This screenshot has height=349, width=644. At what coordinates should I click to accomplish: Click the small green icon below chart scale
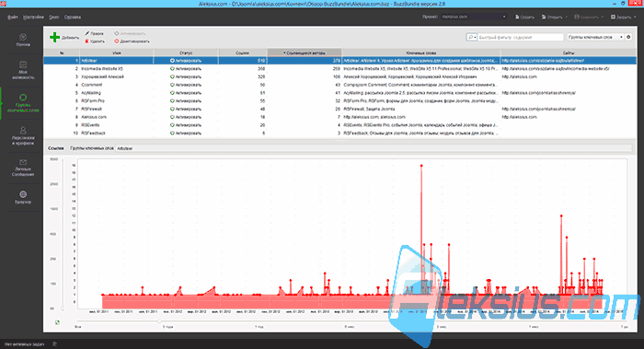pyautogui.click(x=57, y=322)
